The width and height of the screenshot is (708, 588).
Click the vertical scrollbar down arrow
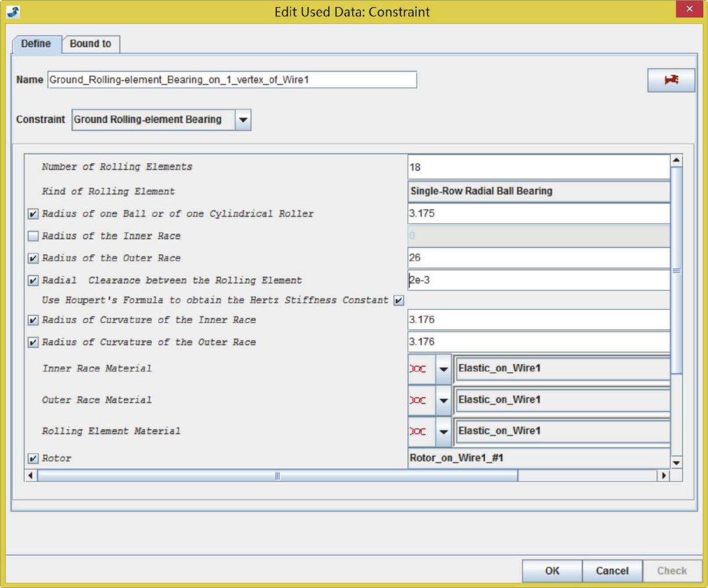coord(676,463)
